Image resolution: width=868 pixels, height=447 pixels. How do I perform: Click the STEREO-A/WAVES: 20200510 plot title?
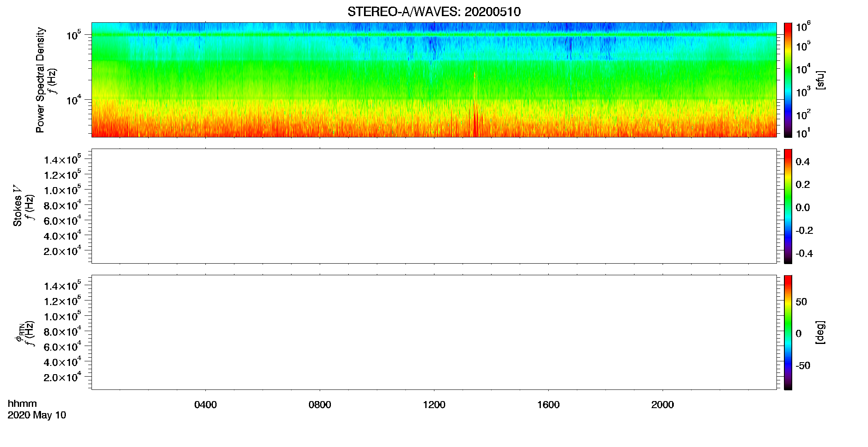click(x=434, y=12)
